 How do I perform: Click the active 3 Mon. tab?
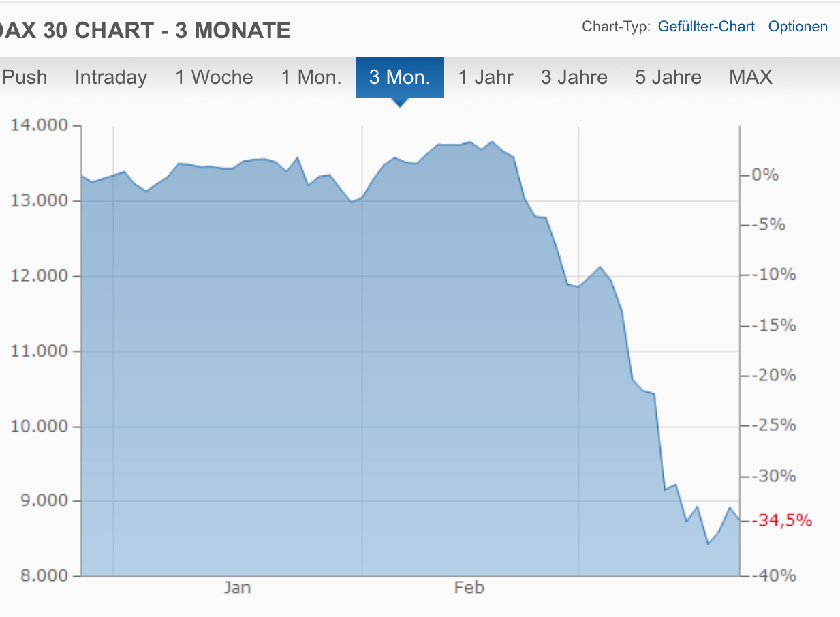tap(400, 77)
